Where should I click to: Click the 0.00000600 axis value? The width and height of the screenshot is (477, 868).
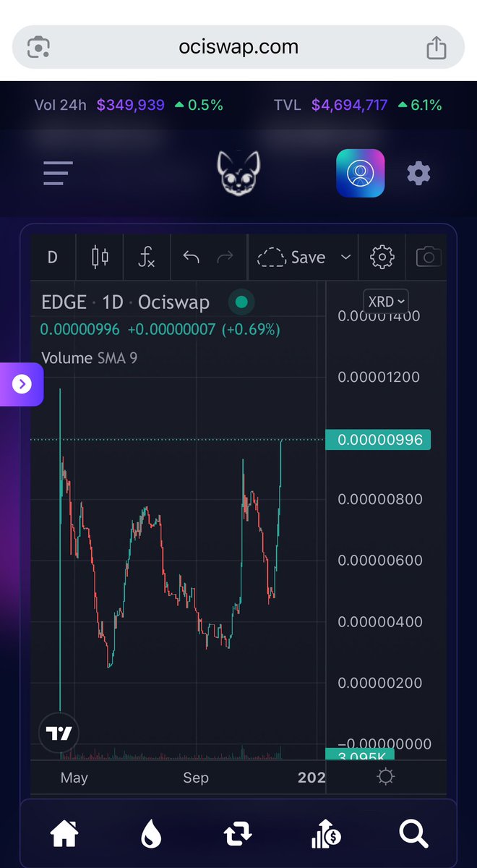379,561
